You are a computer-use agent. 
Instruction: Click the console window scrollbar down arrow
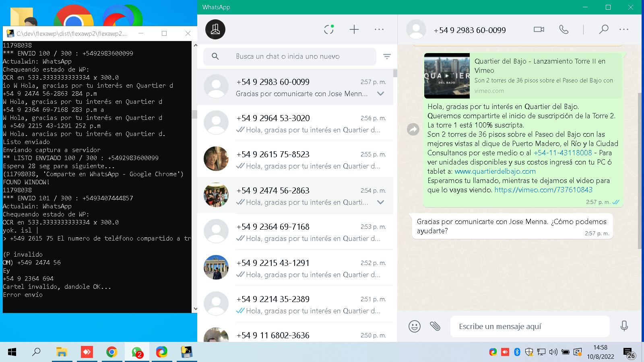[195, 309]
